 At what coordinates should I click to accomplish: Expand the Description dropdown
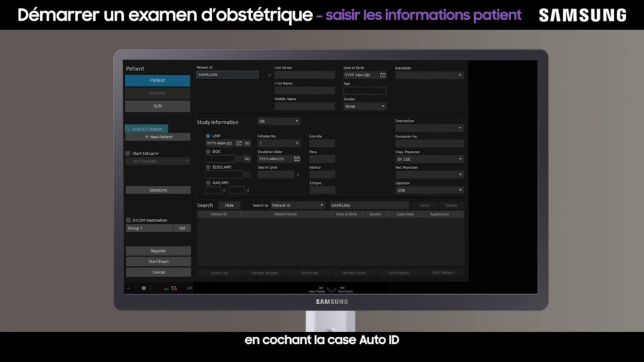tap(429, 128)
